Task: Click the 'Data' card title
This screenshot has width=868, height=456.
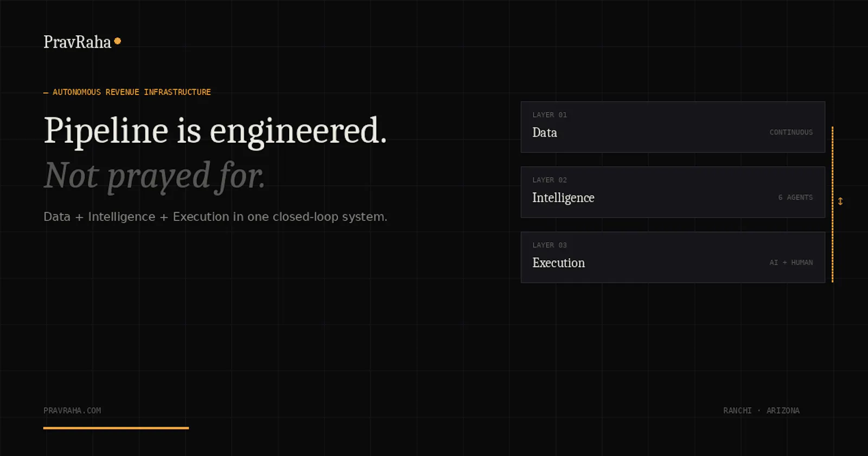Action: pos(545,132)
